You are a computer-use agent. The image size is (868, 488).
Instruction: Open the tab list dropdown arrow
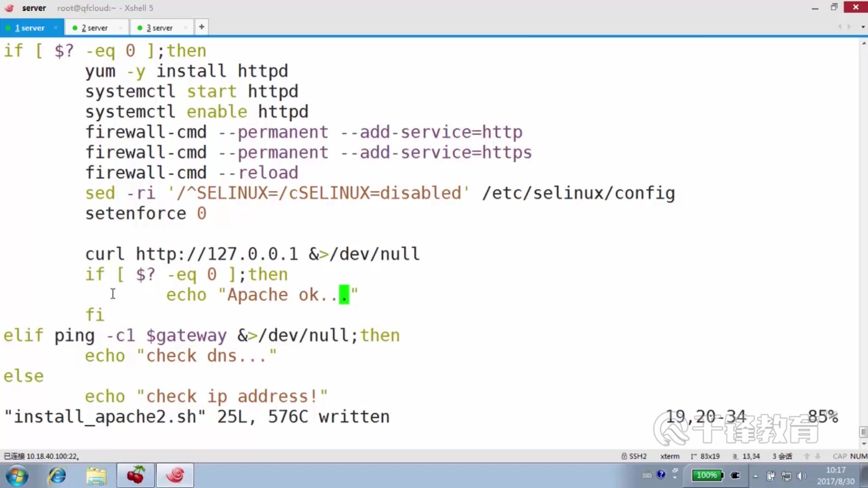coord(863,27)
